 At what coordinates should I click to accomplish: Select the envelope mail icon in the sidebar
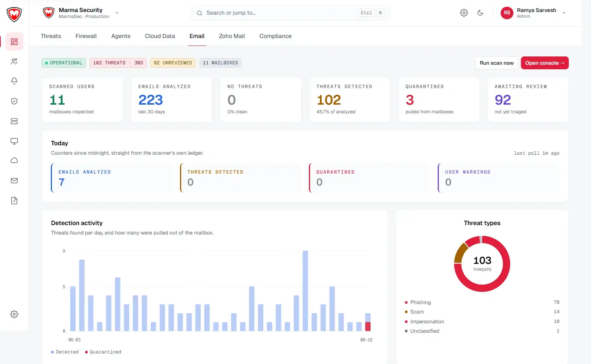point(14,181)
